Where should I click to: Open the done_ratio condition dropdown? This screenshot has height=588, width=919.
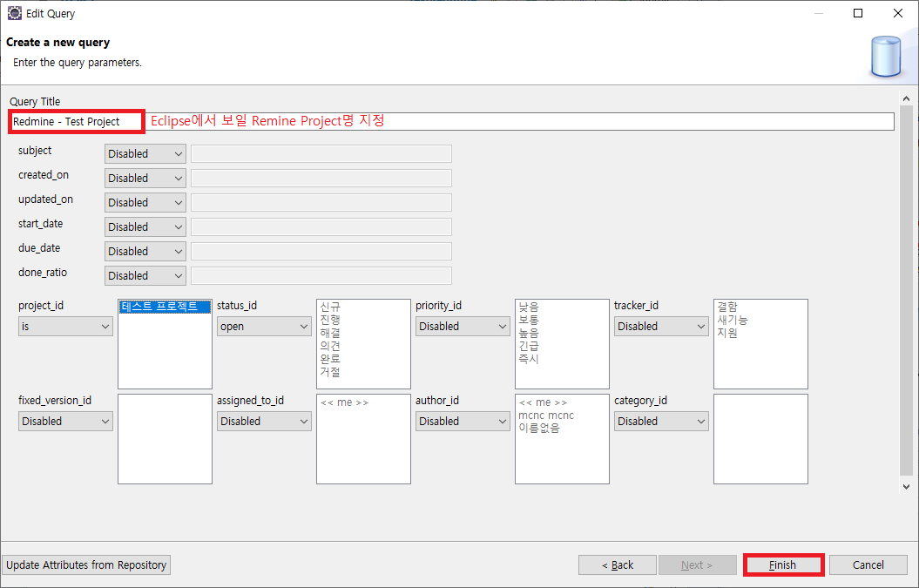coord(145,275)
